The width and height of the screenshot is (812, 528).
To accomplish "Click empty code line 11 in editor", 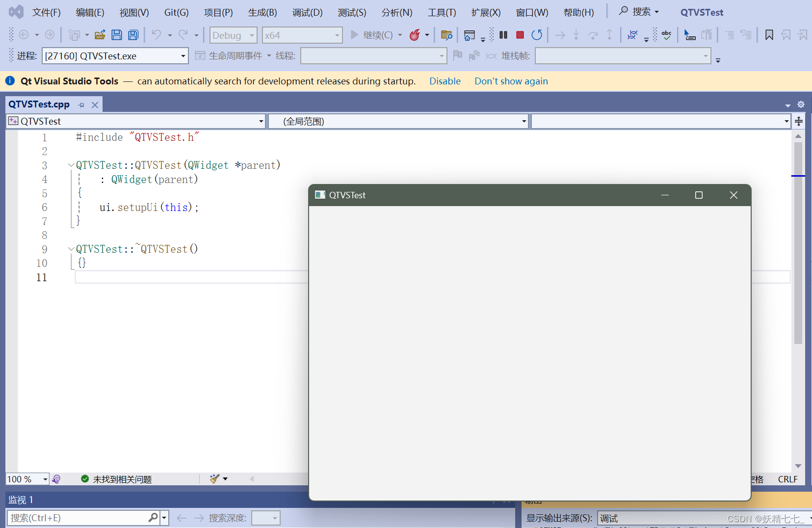I will tap(191, 277).
